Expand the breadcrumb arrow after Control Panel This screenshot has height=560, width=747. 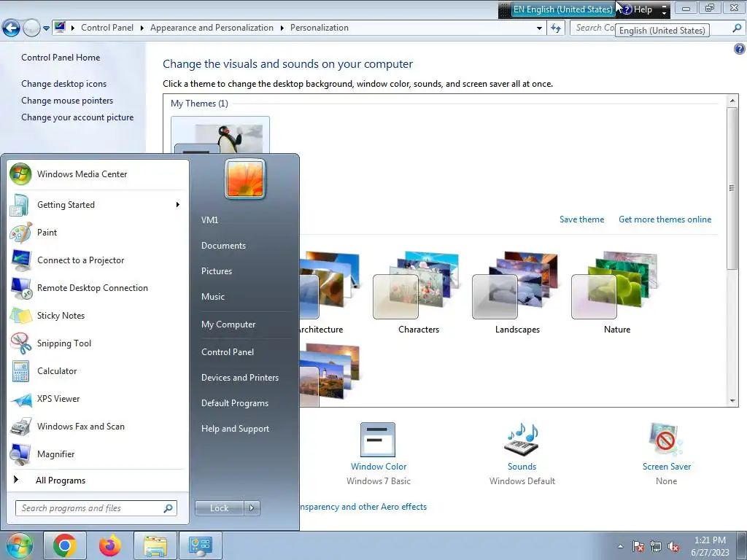click(142, 28)
